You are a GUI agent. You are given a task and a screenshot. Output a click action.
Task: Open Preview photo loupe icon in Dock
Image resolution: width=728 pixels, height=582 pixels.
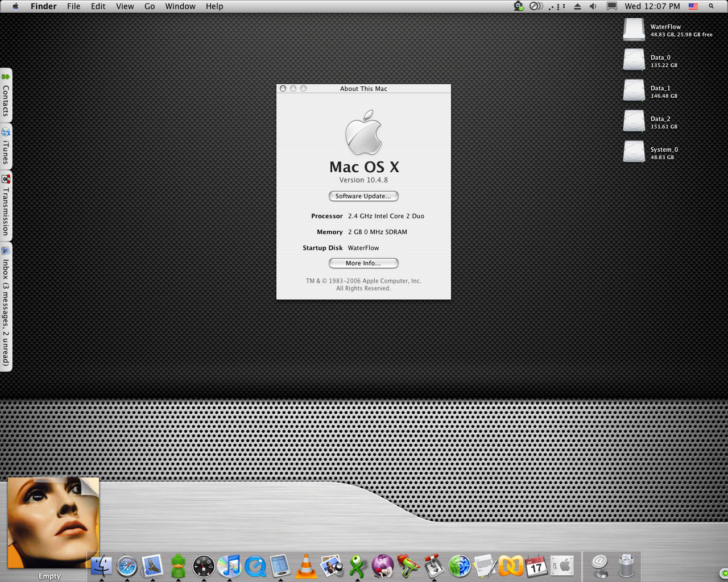(332, 566)
